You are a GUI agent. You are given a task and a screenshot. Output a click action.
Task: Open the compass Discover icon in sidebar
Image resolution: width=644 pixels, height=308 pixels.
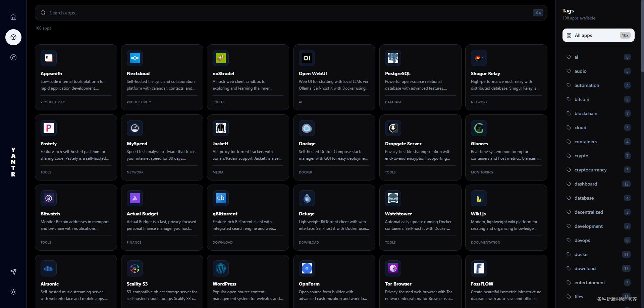coord(13,57)
